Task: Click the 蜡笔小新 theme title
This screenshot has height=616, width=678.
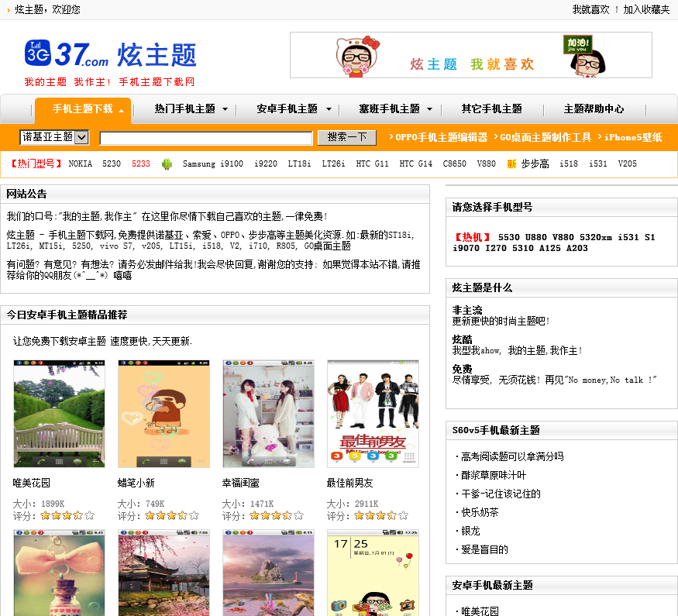Action: click(136, 483)
